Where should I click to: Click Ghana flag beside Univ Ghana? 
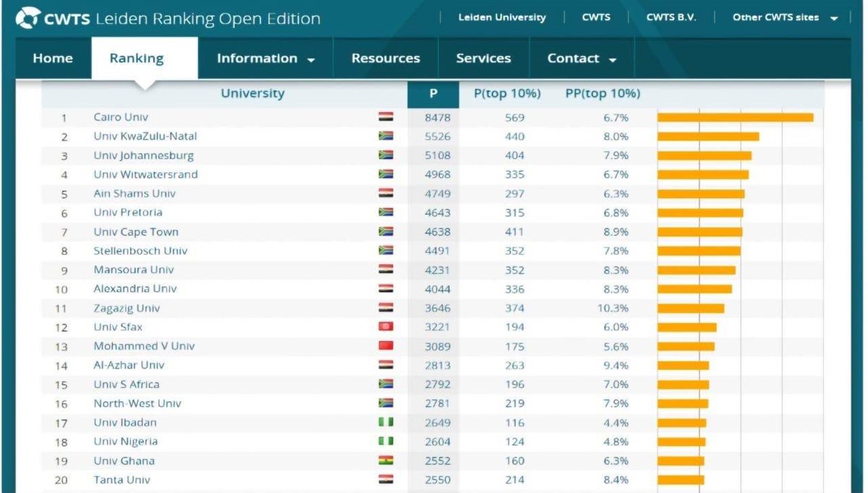386,460
